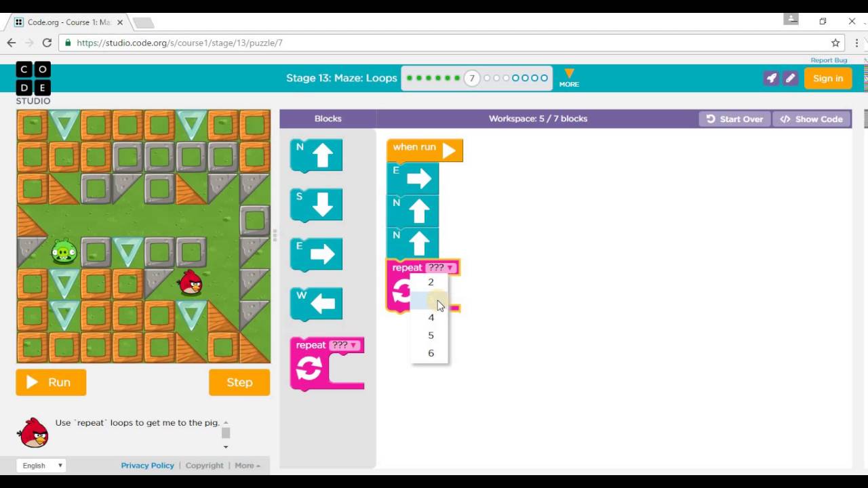
Task: Expand the More footer menu
Action: click(248, 466)
